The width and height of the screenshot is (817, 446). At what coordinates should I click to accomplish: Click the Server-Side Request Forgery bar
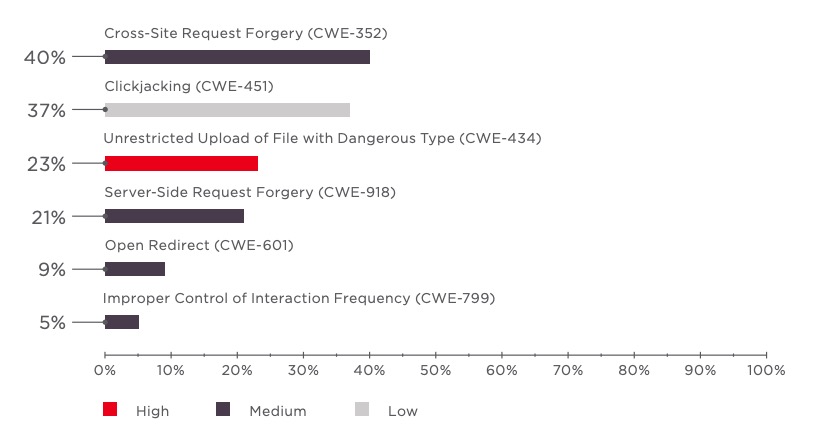[x=174, y=216]
